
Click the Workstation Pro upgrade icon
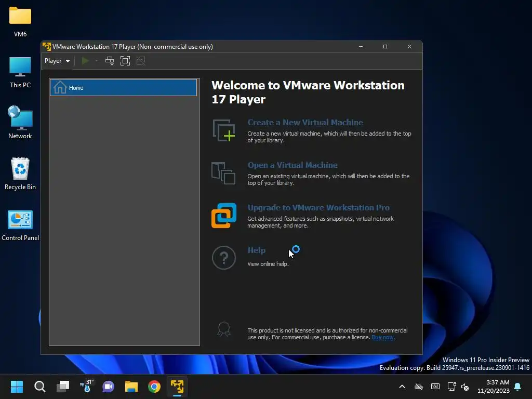coord(224,216)
